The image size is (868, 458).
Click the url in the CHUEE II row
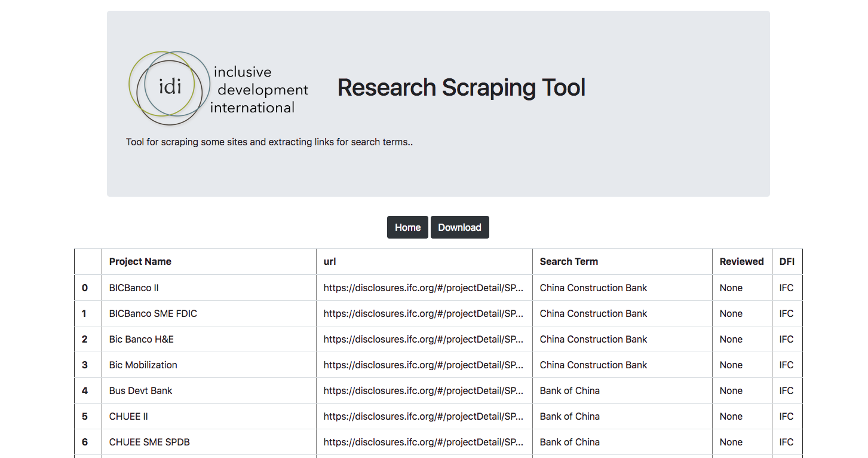point(424,416)
